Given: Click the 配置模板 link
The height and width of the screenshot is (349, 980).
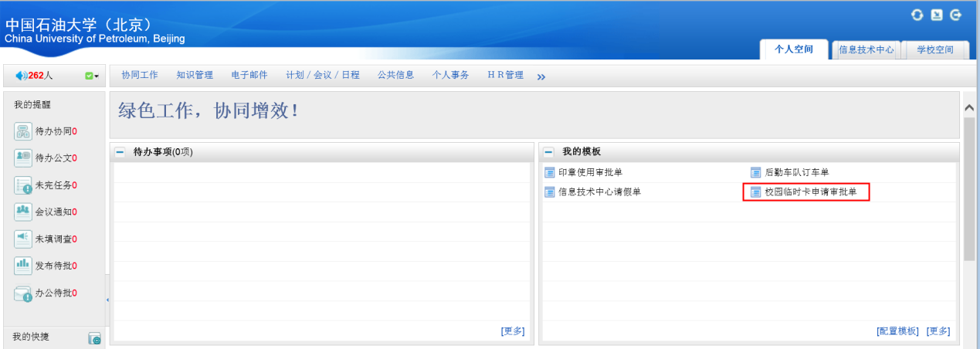Looking at the screenshot, I should (897, 331).
